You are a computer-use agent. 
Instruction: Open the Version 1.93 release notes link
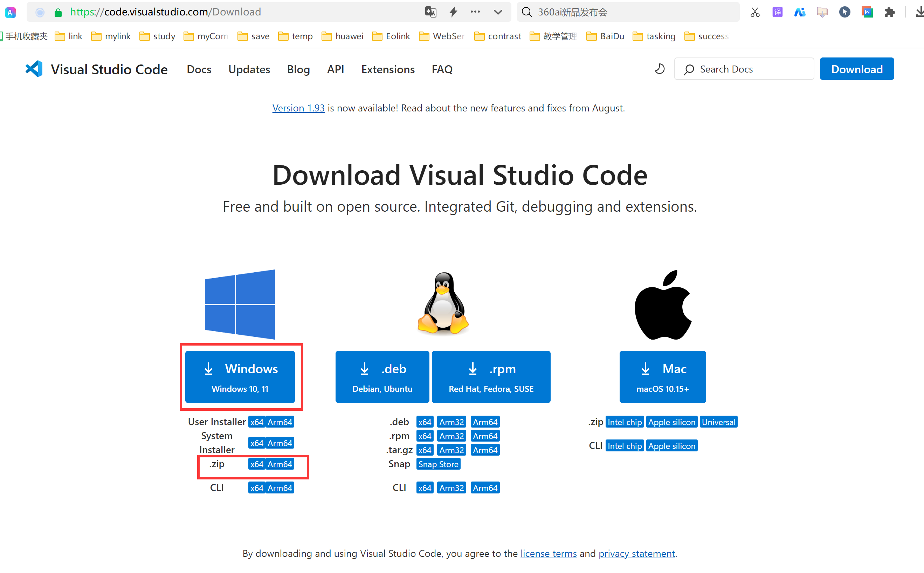pyautogui.click(x=298, y=108)
